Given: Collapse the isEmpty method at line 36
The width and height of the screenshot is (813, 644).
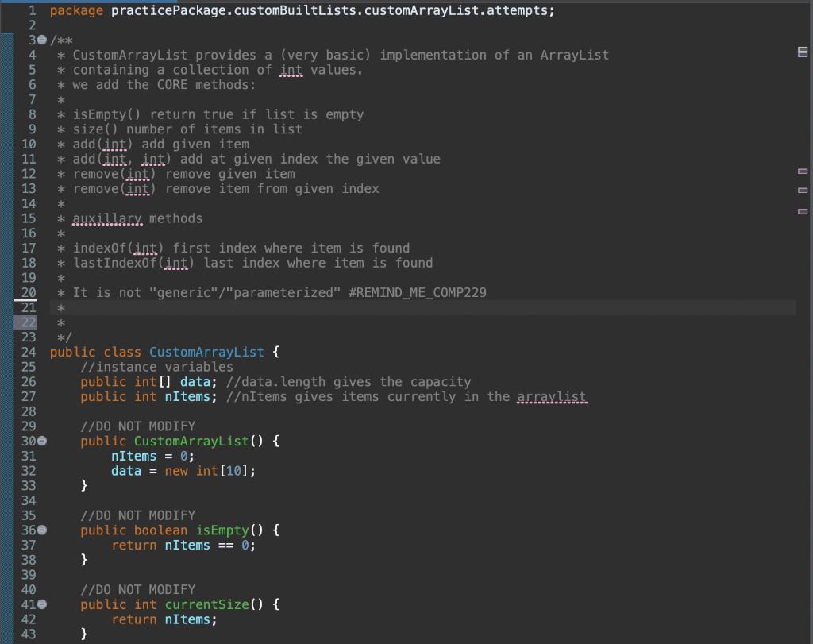Looking at the screenshot, I should 42,530.
